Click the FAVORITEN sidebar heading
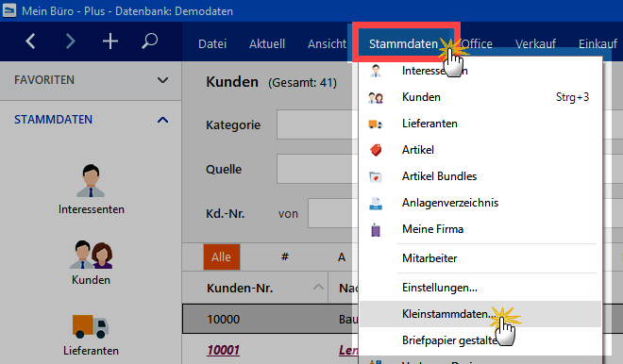Screen dimensions: 623x364 44,80
